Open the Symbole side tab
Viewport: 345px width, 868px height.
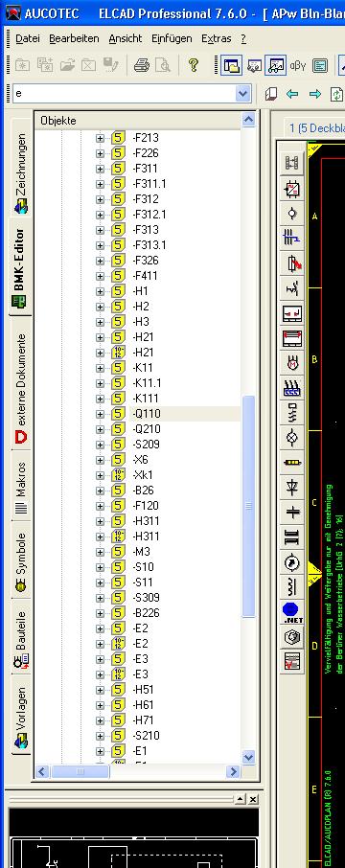21,562
